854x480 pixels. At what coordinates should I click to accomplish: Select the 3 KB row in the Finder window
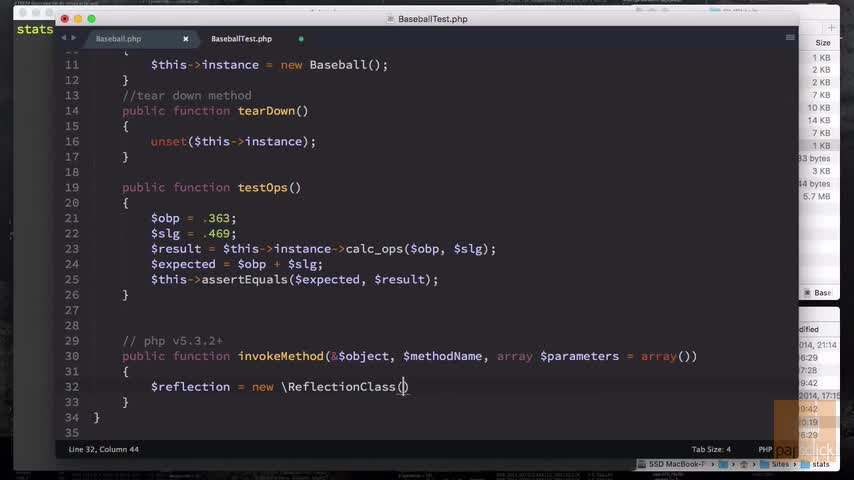pyautogui.click(x=819, y=171)
